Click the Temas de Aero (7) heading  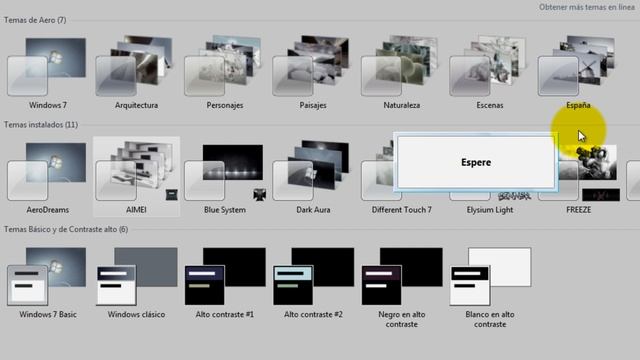coord(35,20)
